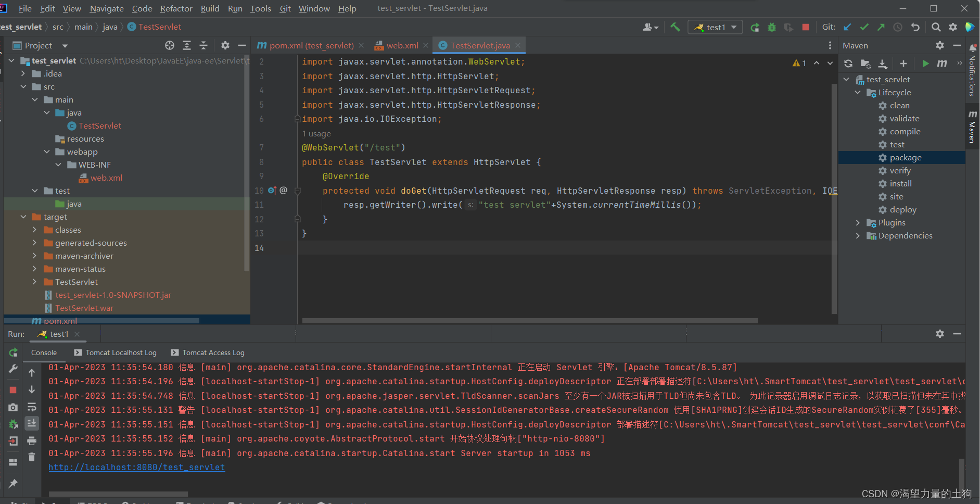Reload all Maven projects icon
Viewport: 980px width, 504px height.
tap(848, 64)
